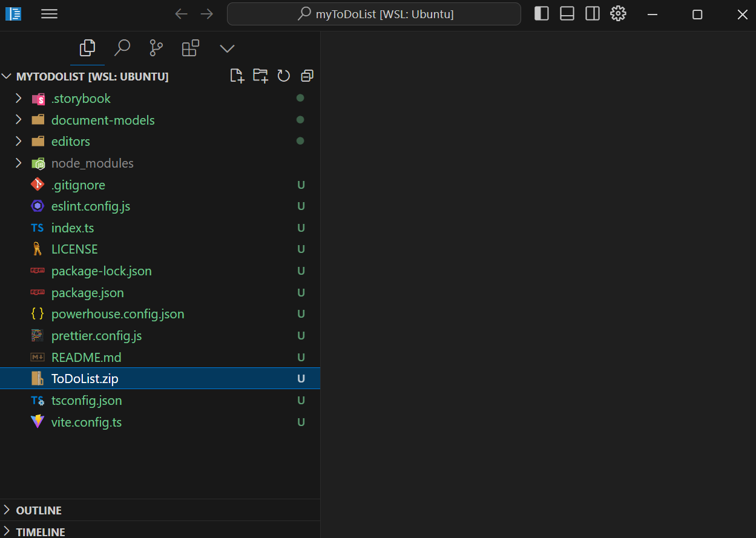Click the ESLint icon beside eslint.config.js

pos(38,206)
